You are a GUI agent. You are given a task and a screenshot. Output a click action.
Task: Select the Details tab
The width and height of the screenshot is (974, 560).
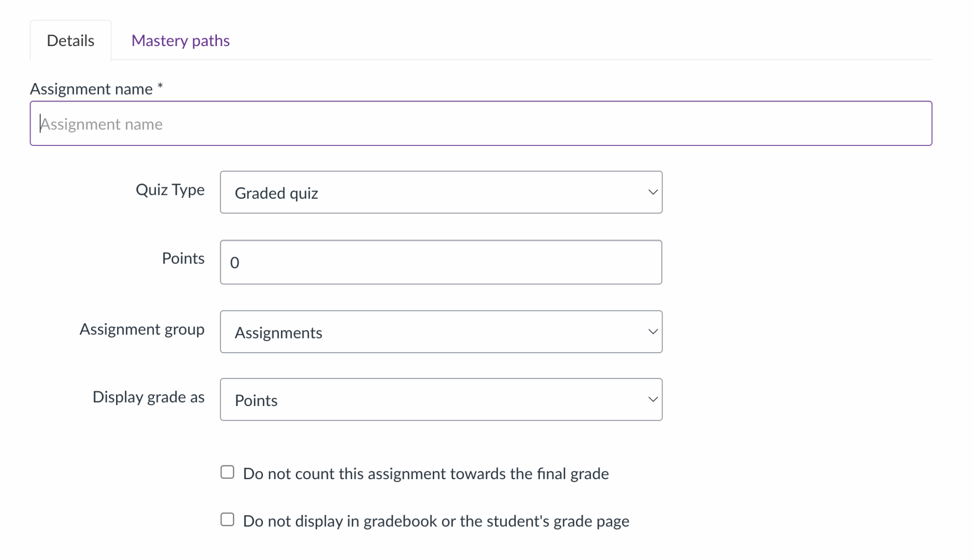[x=70, y=41]
